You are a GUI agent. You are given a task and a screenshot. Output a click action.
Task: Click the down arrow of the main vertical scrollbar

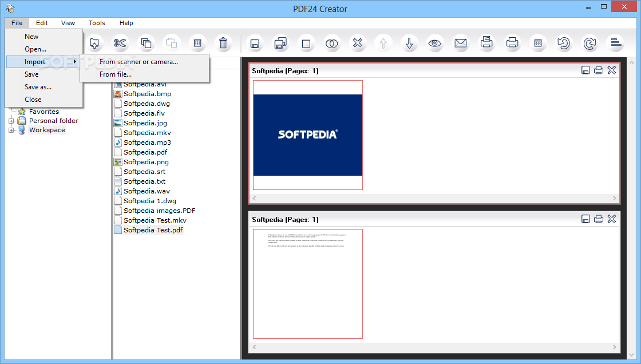click(x=632, y=354)
